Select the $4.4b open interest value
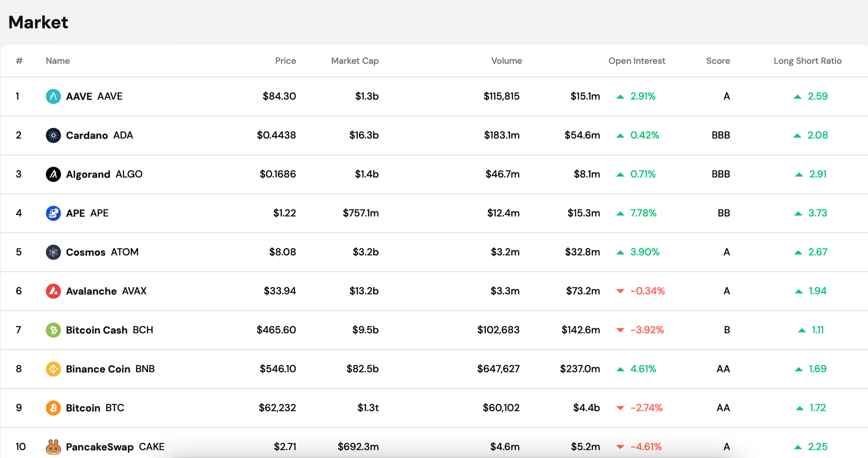 (x=587, y=408)
